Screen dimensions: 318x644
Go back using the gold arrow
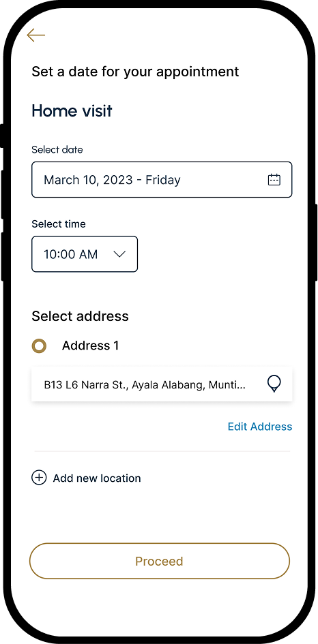pyautogui.click(x=35, y=35)
